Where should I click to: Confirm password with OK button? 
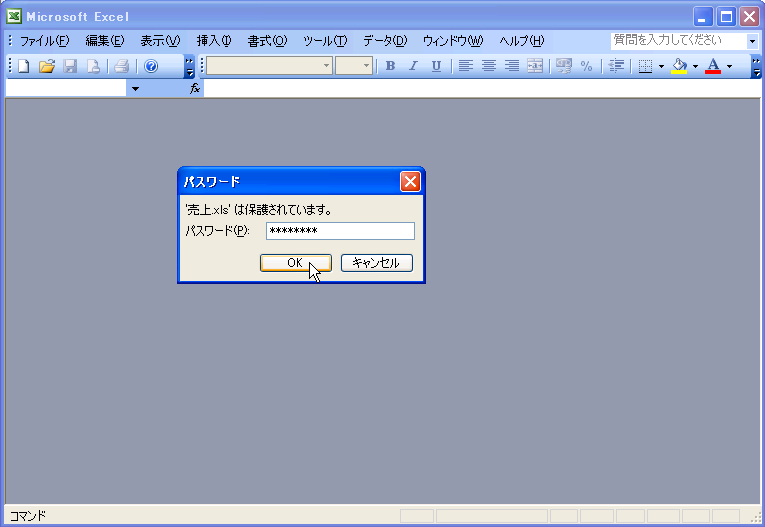click(x=296, y=263)
